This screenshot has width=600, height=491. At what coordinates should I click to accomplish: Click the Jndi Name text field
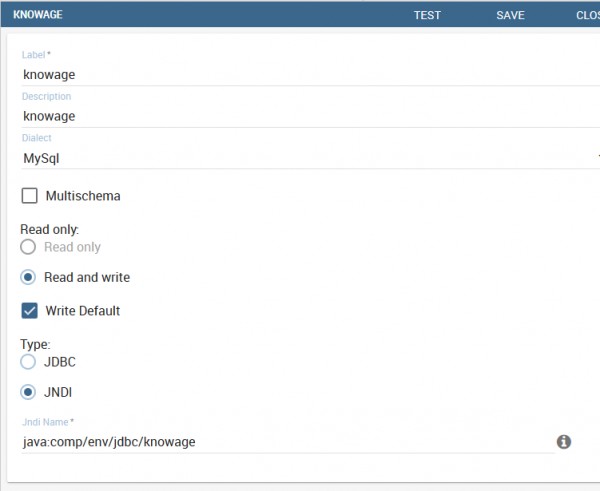coord(288,442)
